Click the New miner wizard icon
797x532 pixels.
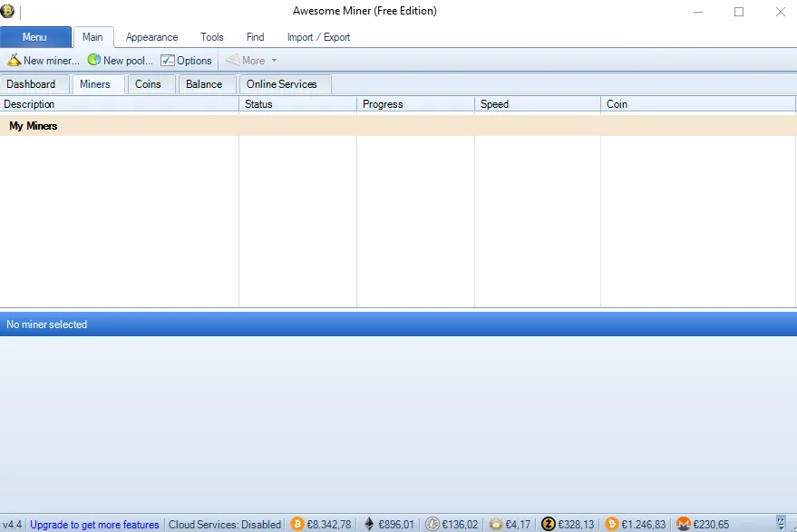point(15,60)
